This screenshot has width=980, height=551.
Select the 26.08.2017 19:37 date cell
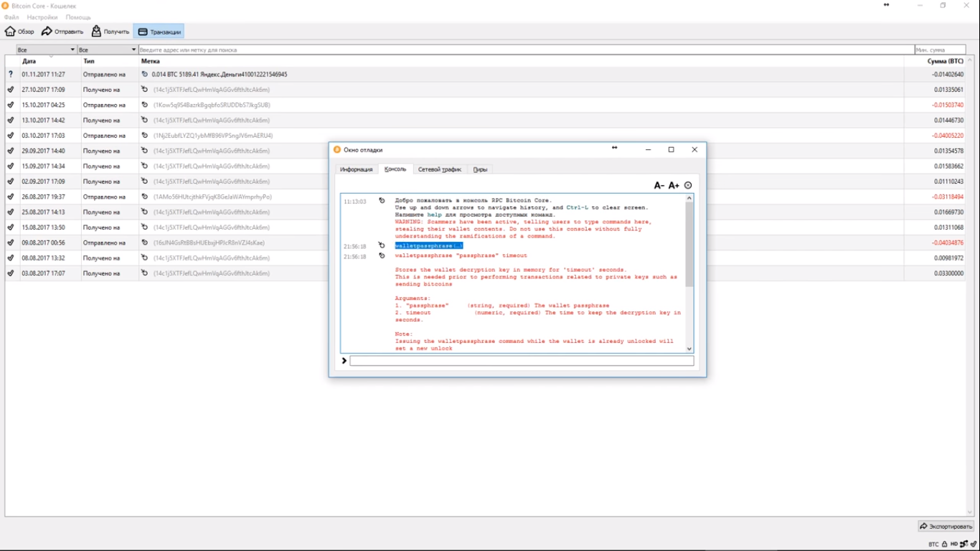(x=43, y=197)
